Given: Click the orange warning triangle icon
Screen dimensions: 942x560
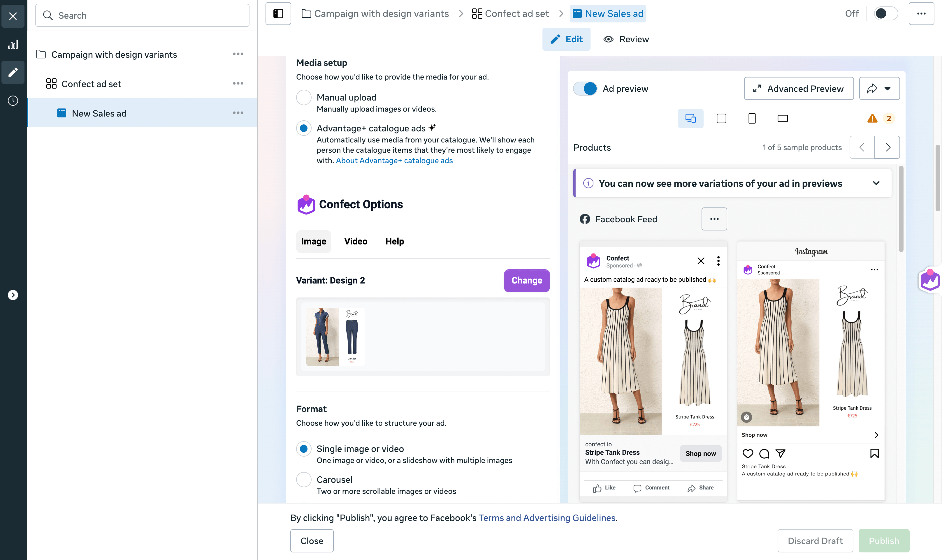Looking at the screenshot, I should [x=872, y=119].
